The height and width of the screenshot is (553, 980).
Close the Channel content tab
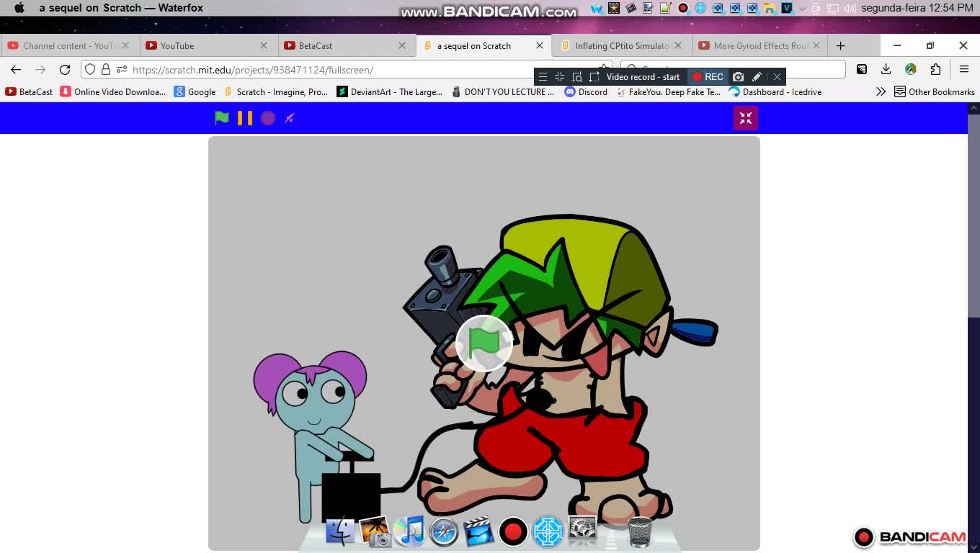125,45
